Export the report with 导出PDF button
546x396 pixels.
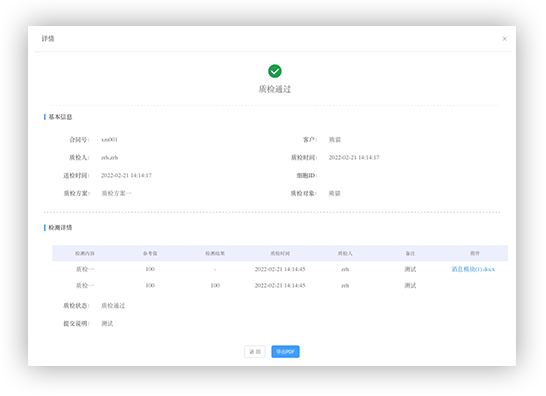pyautogui.click(x=285, y=351)
